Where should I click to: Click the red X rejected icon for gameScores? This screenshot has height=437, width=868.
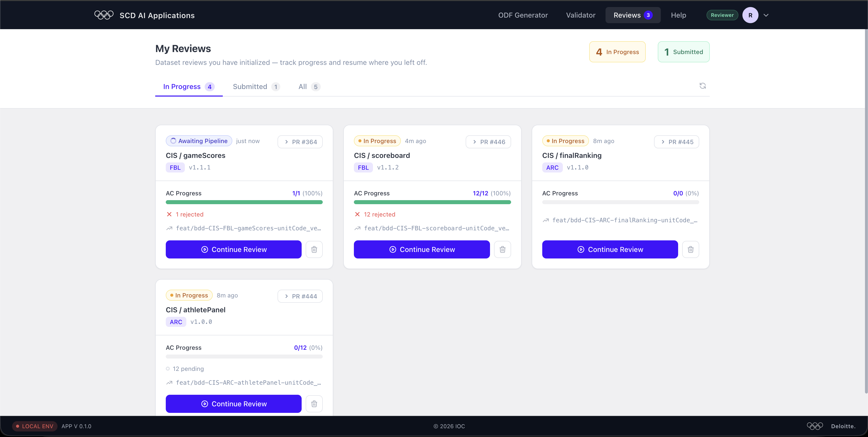[x=169, y=214]
